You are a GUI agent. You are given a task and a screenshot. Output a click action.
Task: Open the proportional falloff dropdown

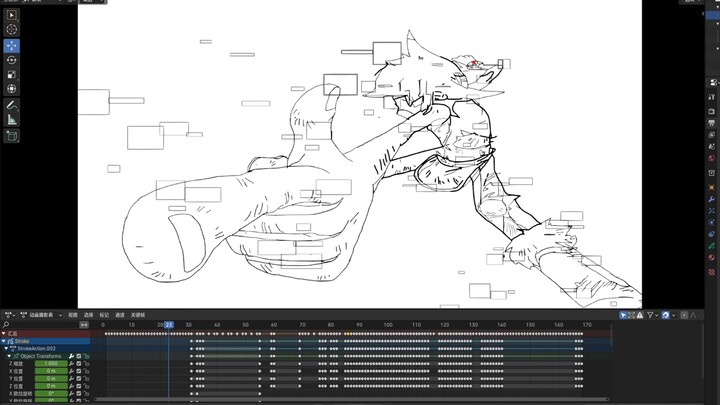pyautogui.click(x=693, y=315)
